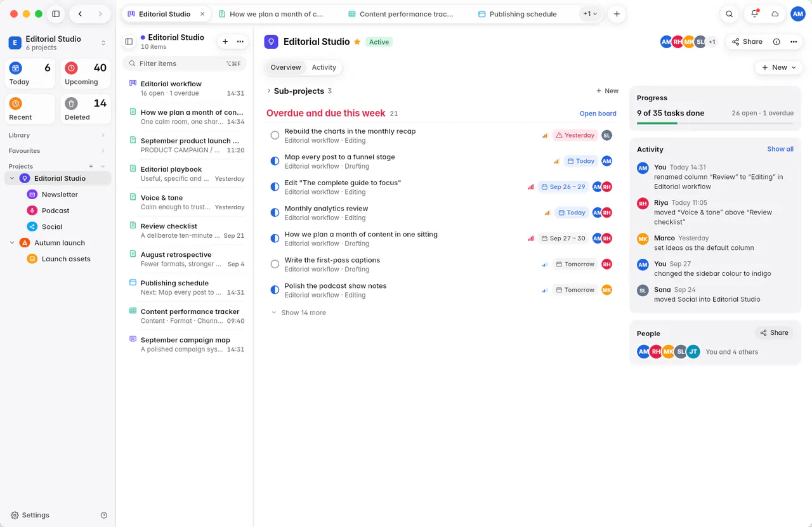This screenshot has height=527, width=812.
Task: Unstar the Editorial Studio favourite star
Action: click(x=357, y=42)
